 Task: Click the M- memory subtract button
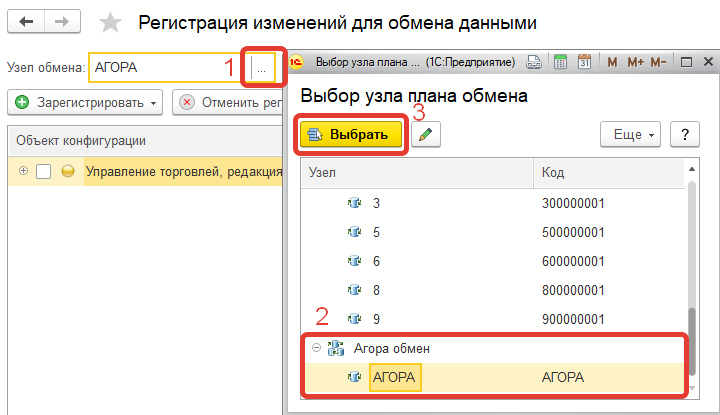tap(658, 62)
